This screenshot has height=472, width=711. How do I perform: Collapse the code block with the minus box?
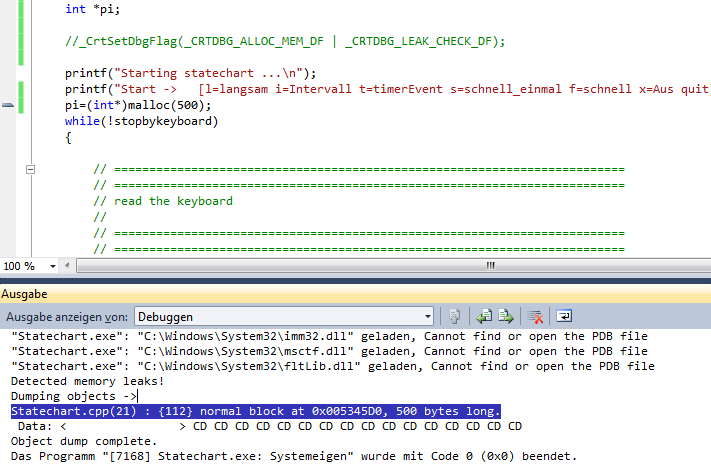[30, 169]
